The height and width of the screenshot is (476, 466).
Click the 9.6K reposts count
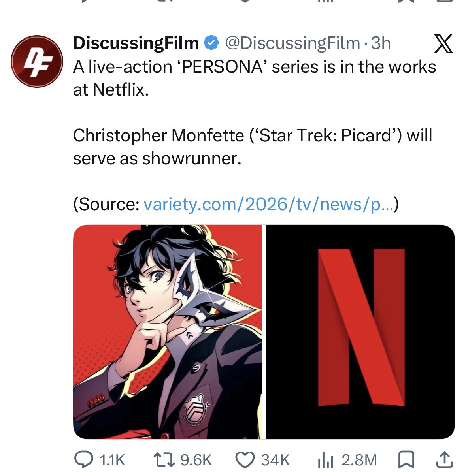(x=196, y=460)
